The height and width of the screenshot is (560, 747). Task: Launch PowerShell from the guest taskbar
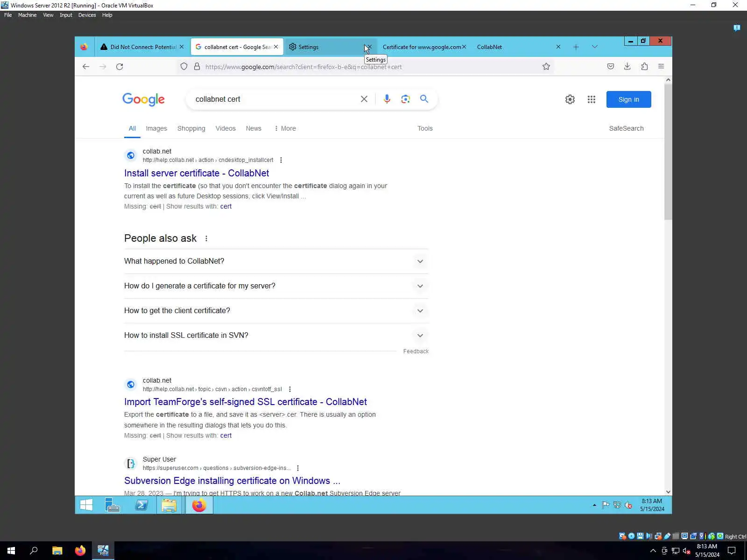click(x=141, y=505)
